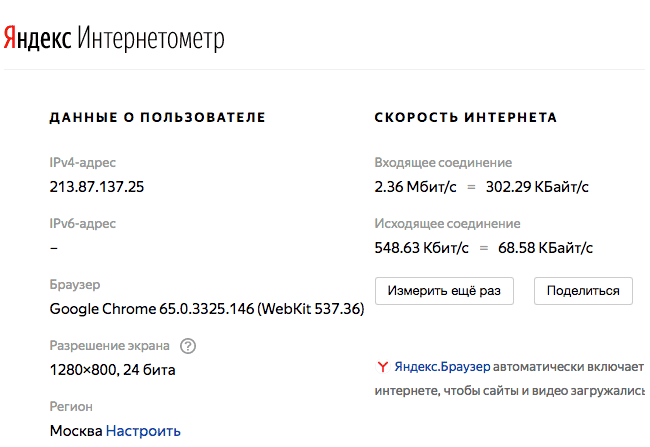650x447 pixels.
Task: Follow the Яндекс.Браузер link
Action: click(442, 367)
